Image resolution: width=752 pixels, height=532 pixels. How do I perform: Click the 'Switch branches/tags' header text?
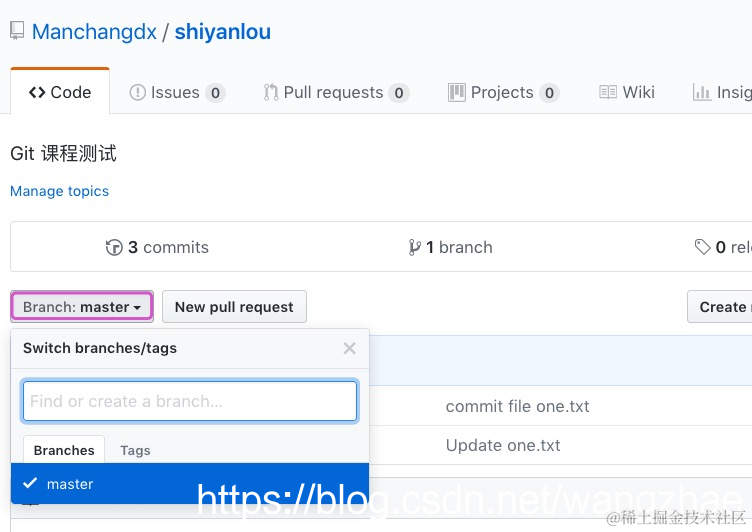coord(100,348)
